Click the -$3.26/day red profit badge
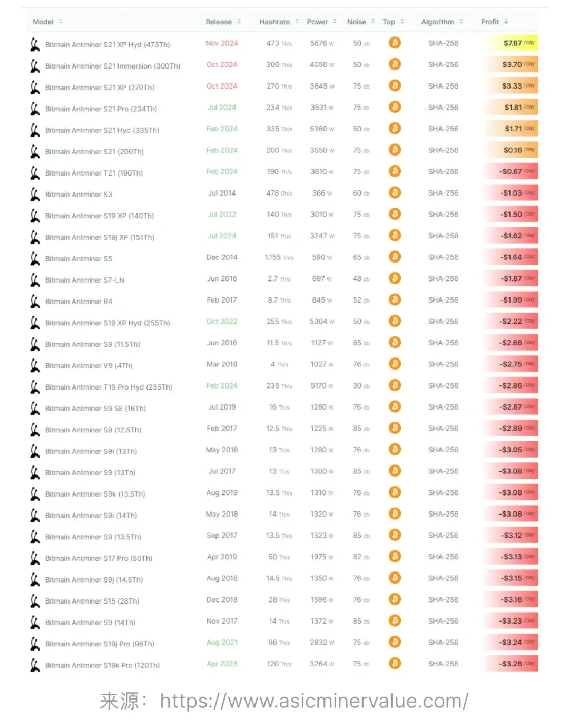This screenshot has width=569, height=728. (x=511, y=664)
